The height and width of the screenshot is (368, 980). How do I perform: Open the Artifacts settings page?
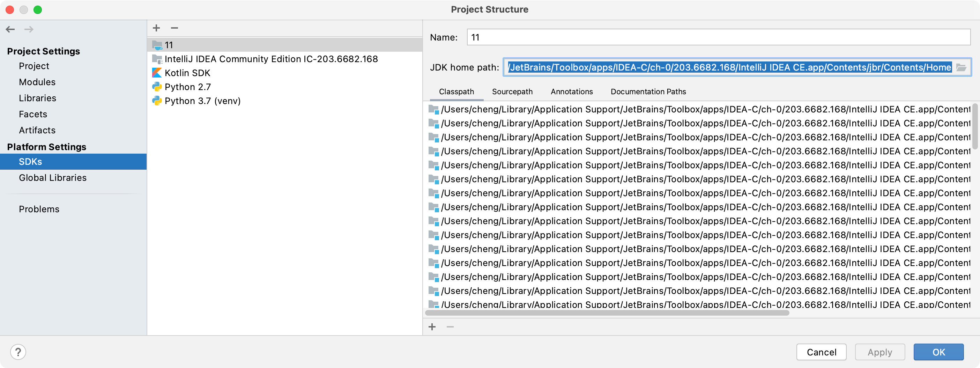point(37,130)
